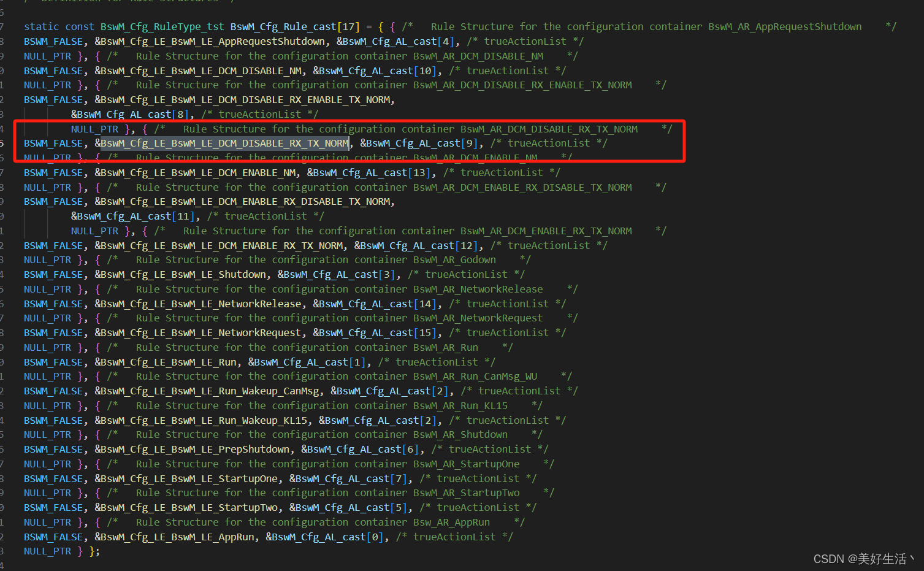Click the &BswM_Cfg_AL_cast[12] reference
Viewport: 924px width, 571px height.
[x=416, y=245]
